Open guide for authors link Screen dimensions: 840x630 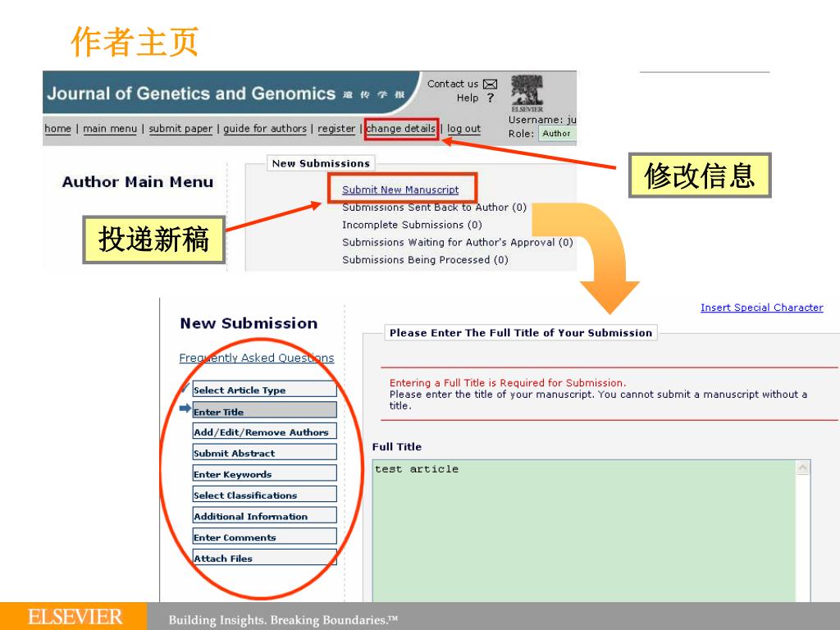click(265, 129)
